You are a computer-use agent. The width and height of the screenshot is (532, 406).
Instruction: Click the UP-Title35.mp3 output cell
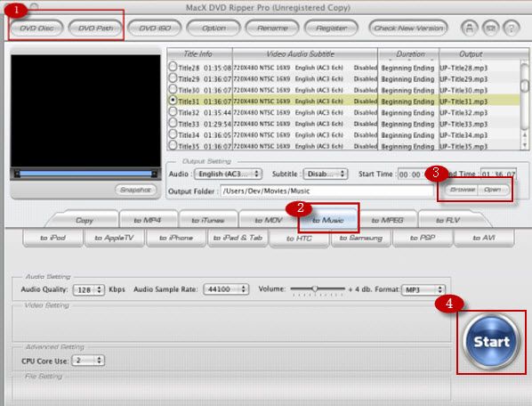463,146
